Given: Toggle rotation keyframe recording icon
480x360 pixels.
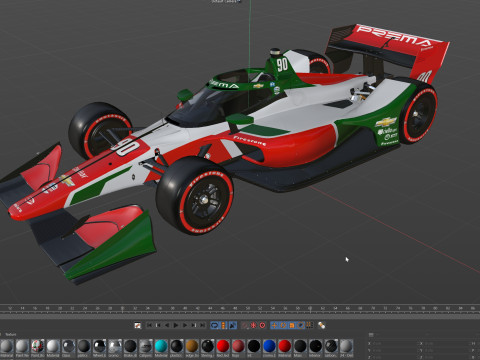Looking at the screenshot, I should 283,325.
